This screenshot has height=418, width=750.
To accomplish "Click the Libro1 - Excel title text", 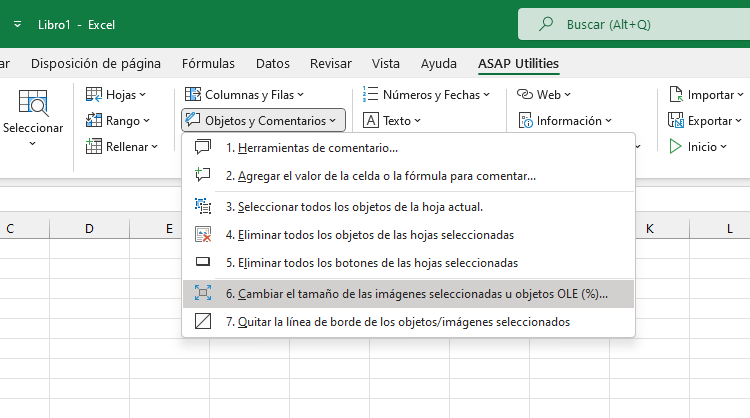I will [77, 24].
